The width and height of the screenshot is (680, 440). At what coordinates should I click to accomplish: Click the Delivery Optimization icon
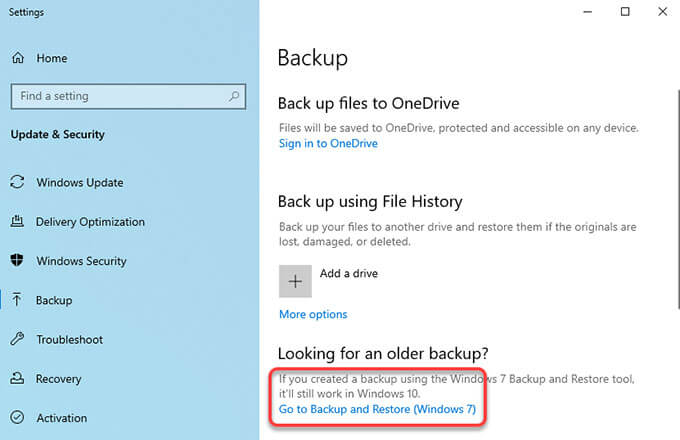[17, 222]
